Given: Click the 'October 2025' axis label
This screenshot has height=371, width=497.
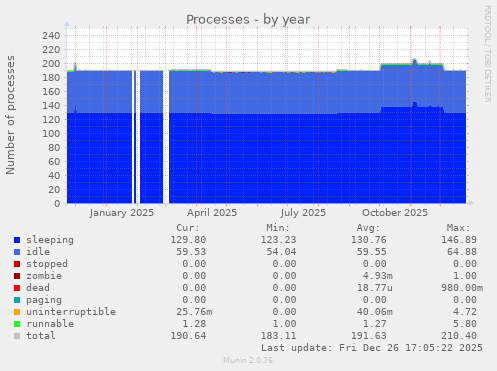Looking at the screenshot, I should click(x=395, y=213).
